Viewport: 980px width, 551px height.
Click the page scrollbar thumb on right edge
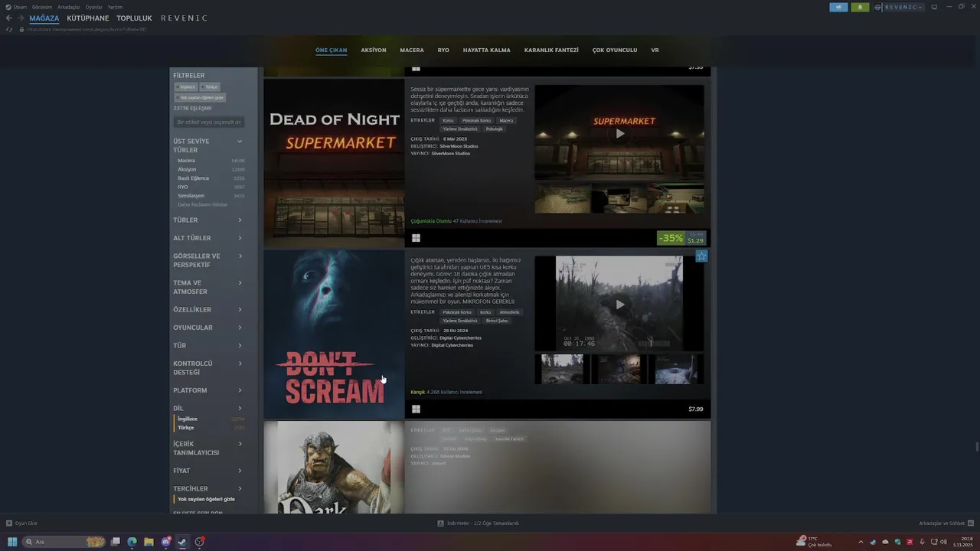point(976,447)
